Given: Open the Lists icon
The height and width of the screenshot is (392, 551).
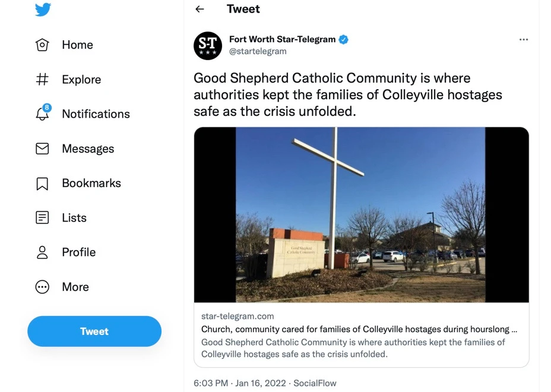Looking at the screenshot, I should click(x=42, y=218).
